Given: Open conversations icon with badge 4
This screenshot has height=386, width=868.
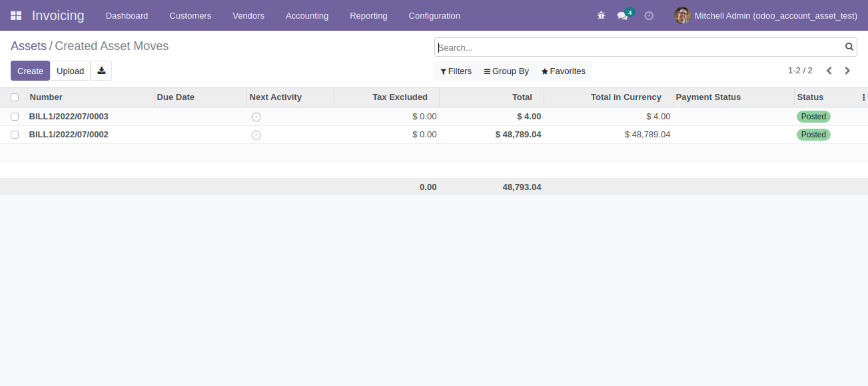Looking at the screenshot, I should 624,15.
